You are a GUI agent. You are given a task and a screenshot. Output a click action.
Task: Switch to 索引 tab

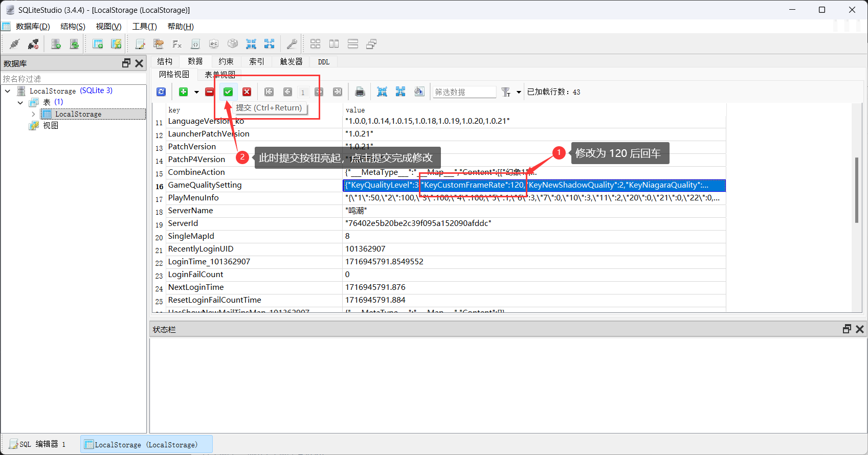coord(257,61)
